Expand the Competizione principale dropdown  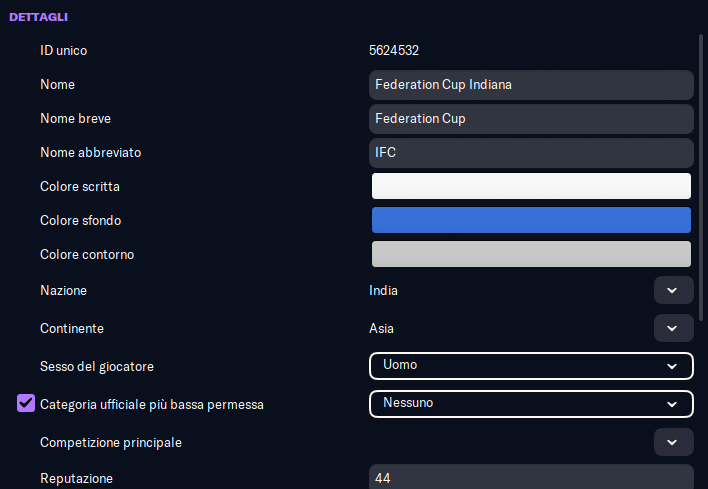(x=673, y=441)
